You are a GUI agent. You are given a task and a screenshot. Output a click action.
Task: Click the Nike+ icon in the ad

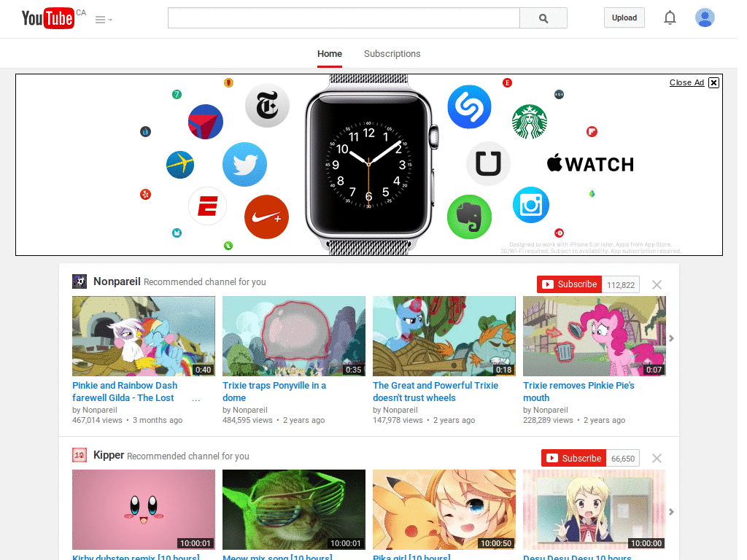pos(266,217)
